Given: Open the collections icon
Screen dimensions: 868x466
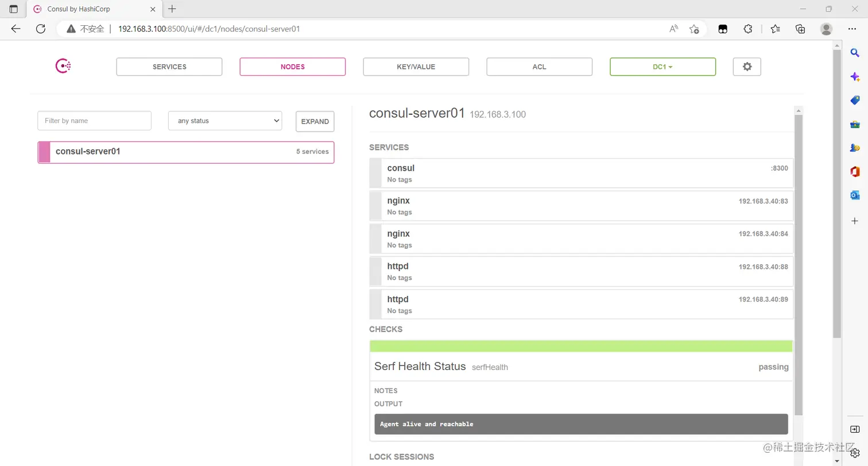Looking at the screenshot, I should point(800,29).
